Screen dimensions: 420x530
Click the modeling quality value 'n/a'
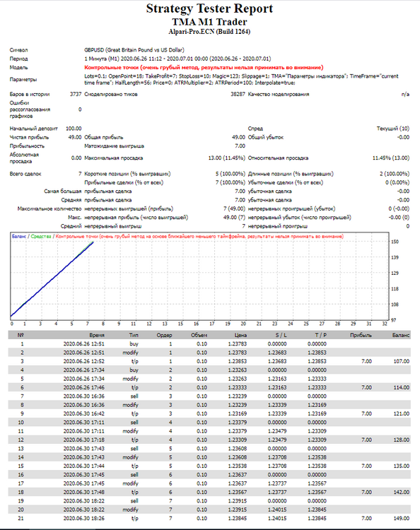coord(405,94)
